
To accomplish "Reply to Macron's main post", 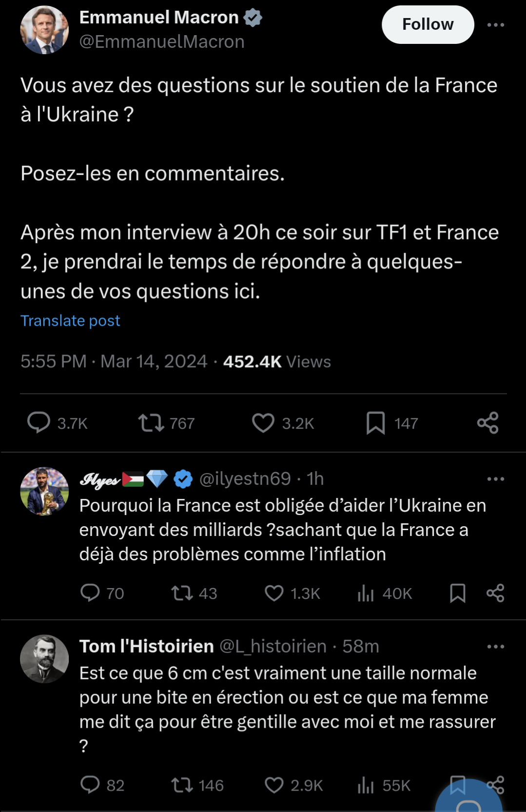I will coord(39,422).
